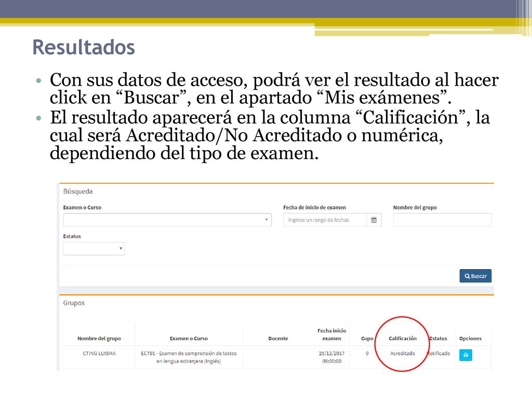
Task: Click the Fecha de inicio de examen field
Action: pos(325,220)
